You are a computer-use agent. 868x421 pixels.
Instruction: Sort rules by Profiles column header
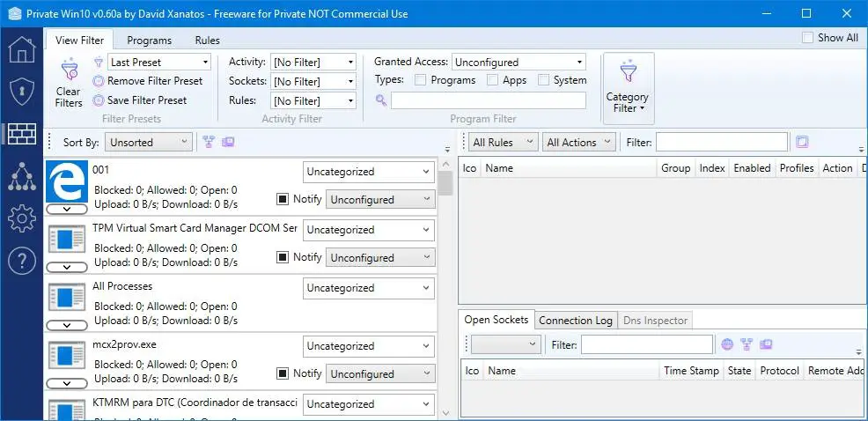click(x=797, y=168)
